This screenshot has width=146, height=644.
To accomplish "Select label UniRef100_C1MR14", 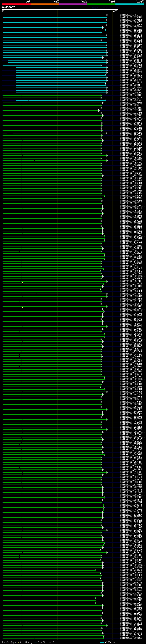I will tap(131, 53).
